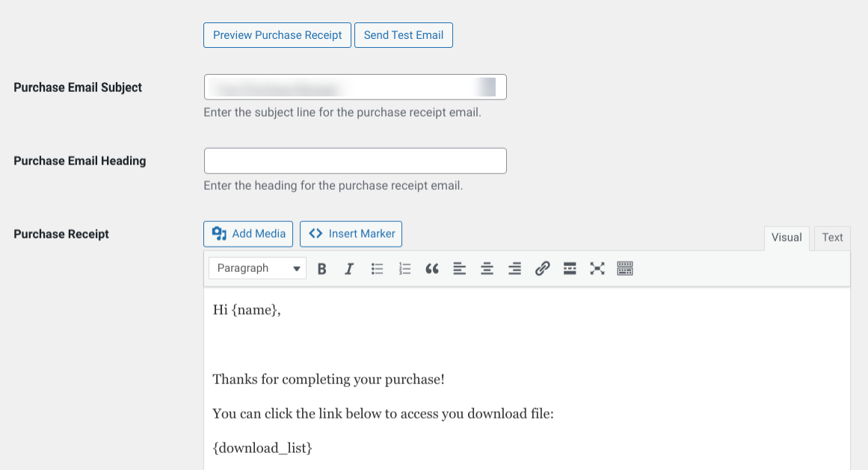Click inside the Purchase Email Heading field
868x470 pixels.
click(355, 160)
